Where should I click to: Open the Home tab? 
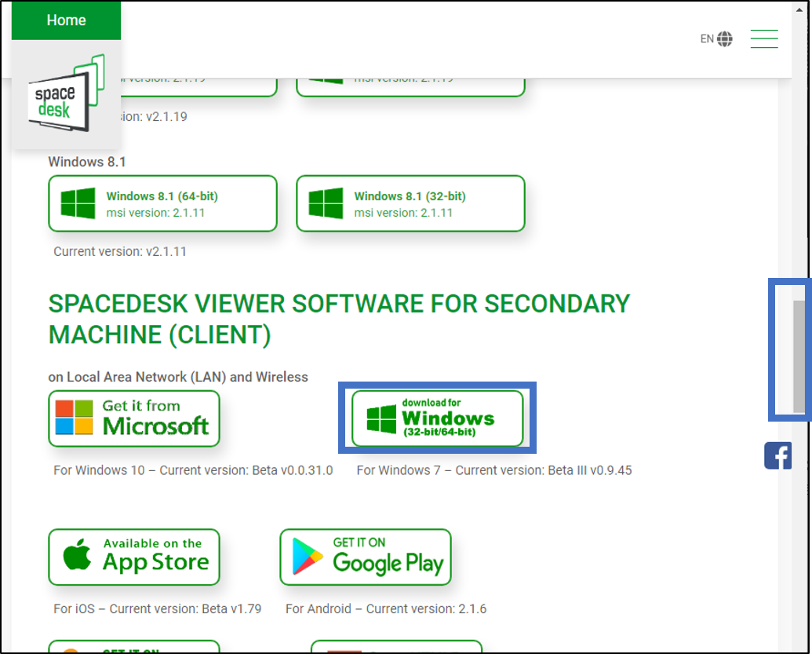click(66, 20)
